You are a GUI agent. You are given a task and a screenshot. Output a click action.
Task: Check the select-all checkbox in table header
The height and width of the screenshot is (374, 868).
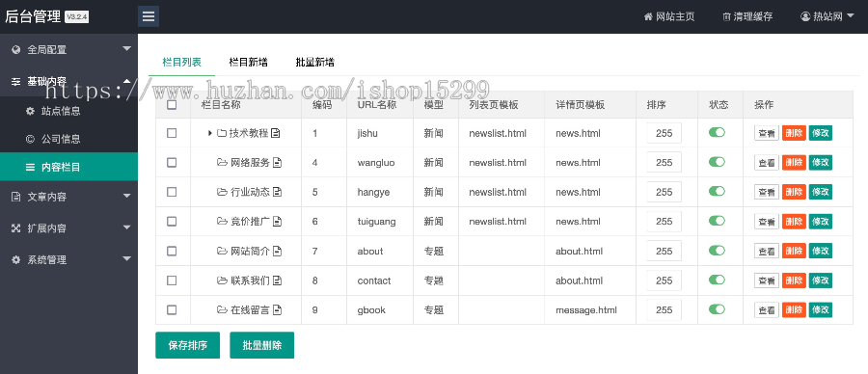(172, 104)
